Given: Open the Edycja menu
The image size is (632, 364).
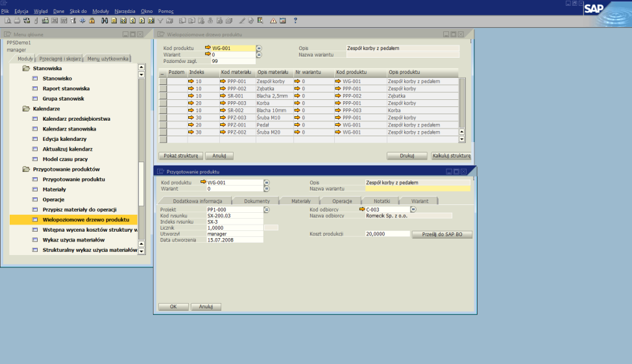Looking at the screenshot, I should coord(21,11).
